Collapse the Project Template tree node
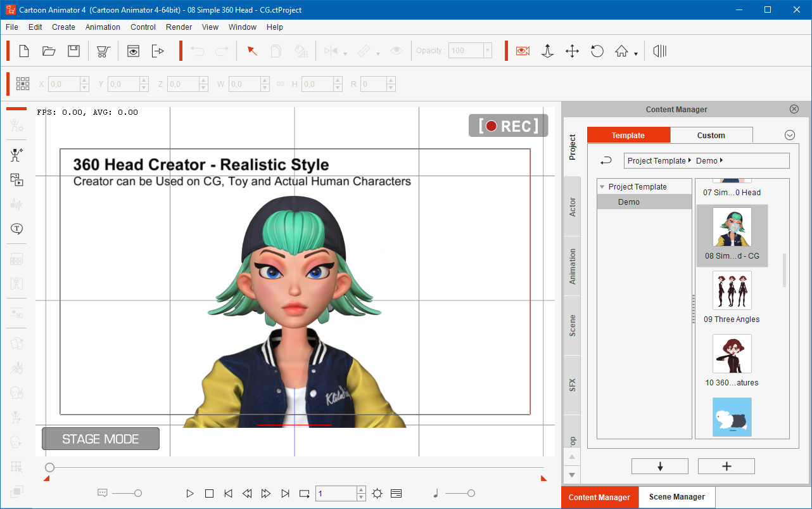The image size is (812, 509). click(602, 187)
